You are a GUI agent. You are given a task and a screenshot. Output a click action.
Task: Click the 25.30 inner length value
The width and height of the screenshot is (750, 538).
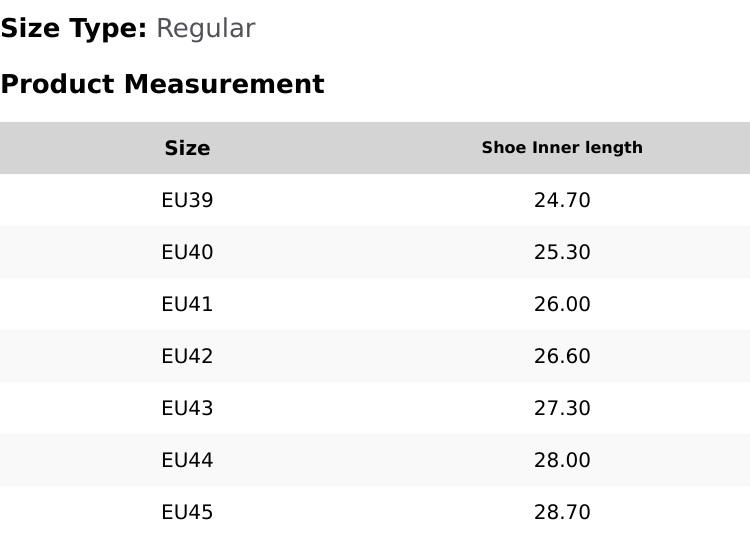[x=562, y=252]
